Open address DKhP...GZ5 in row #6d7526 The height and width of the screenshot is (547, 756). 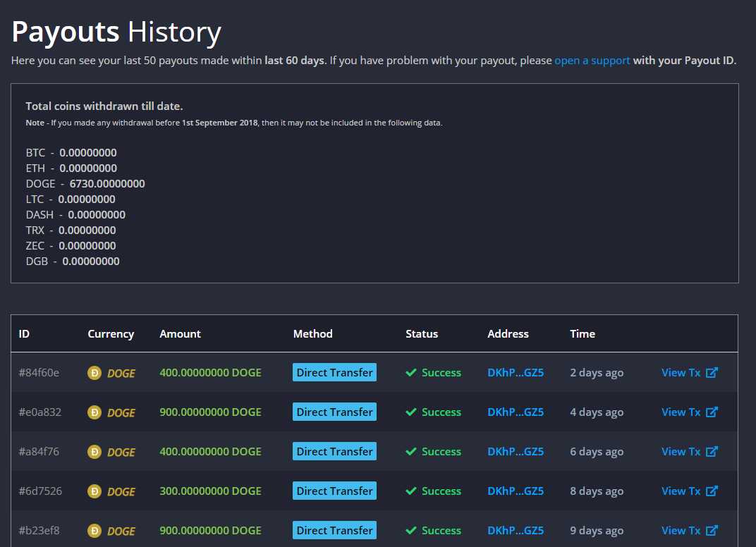click(516, 491)
